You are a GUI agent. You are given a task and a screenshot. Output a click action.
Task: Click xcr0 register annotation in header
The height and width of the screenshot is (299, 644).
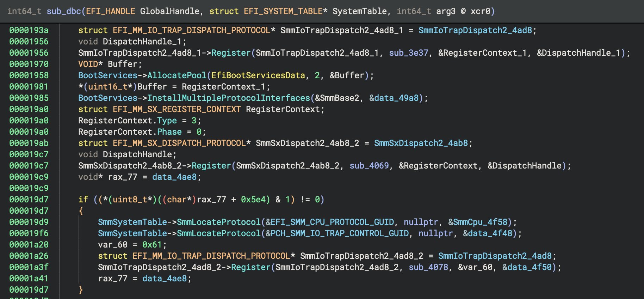click(x=480, y=11)
